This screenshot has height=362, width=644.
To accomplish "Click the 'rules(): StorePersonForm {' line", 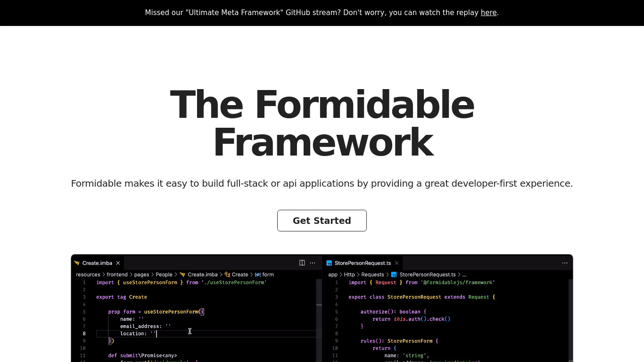I will click(399, 341).
